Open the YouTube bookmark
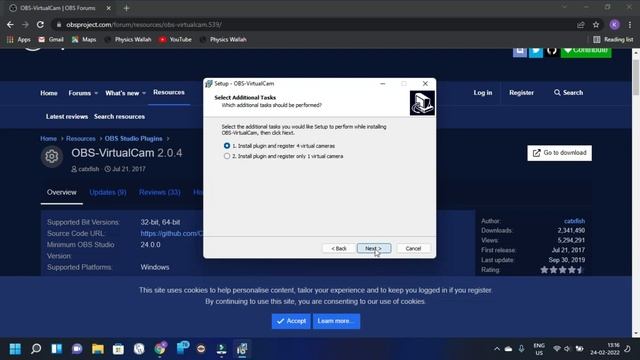This screenshot has width=640, height=360. pyautogui.click(x=176, y=40)
